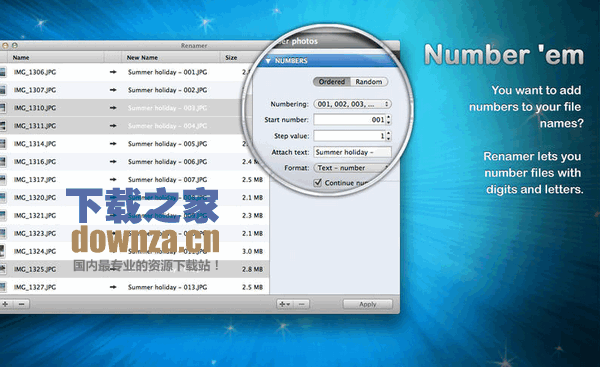Select the Ordered numbering mode
Viewport: 600px width, 367px height.
pos(331,82)
